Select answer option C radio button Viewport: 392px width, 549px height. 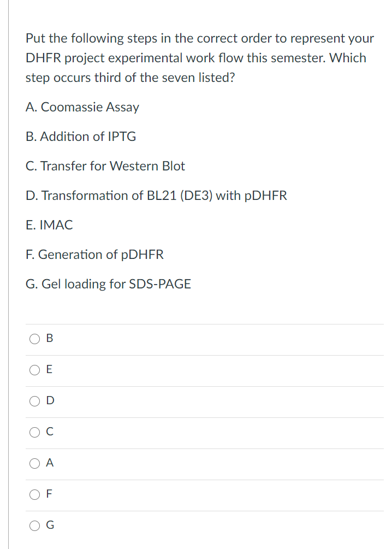click(34, 432)
